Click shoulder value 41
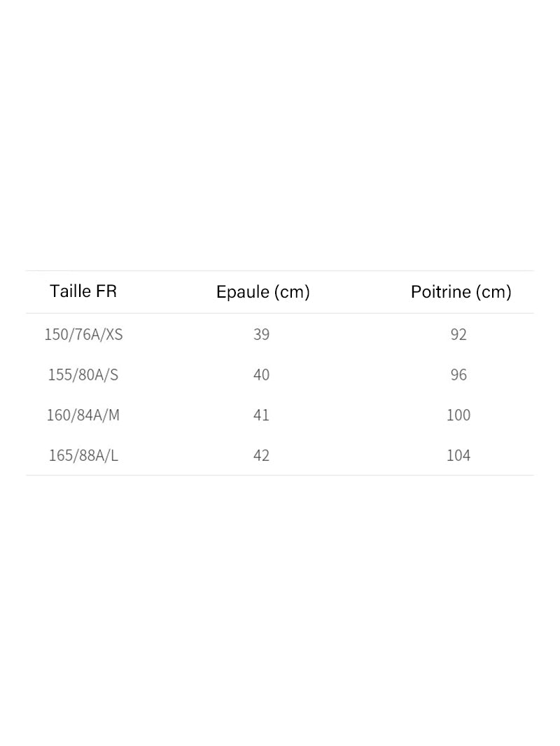560x746 pixels. [262, 415]
